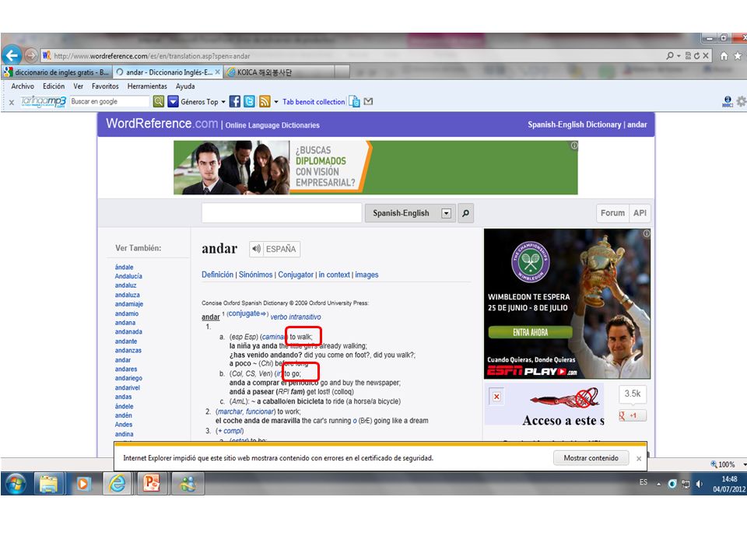Open the Favoritos menu
The image size is (747, 560).
pos(105,86)
